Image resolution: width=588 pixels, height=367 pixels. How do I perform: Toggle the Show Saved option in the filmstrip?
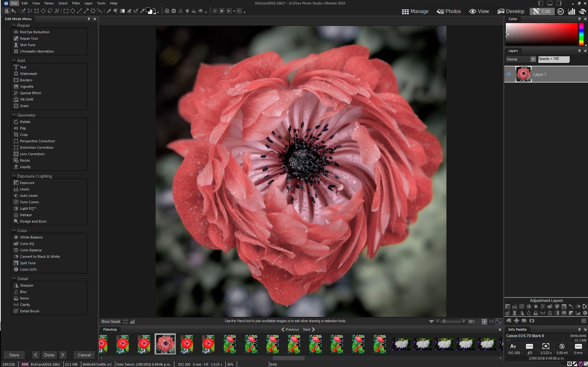tap(111, 321)
